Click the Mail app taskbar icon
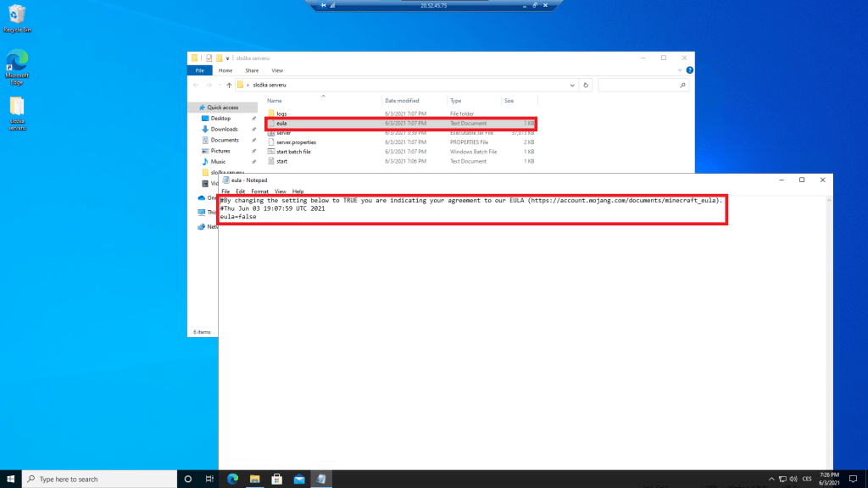 coord(298,479)
